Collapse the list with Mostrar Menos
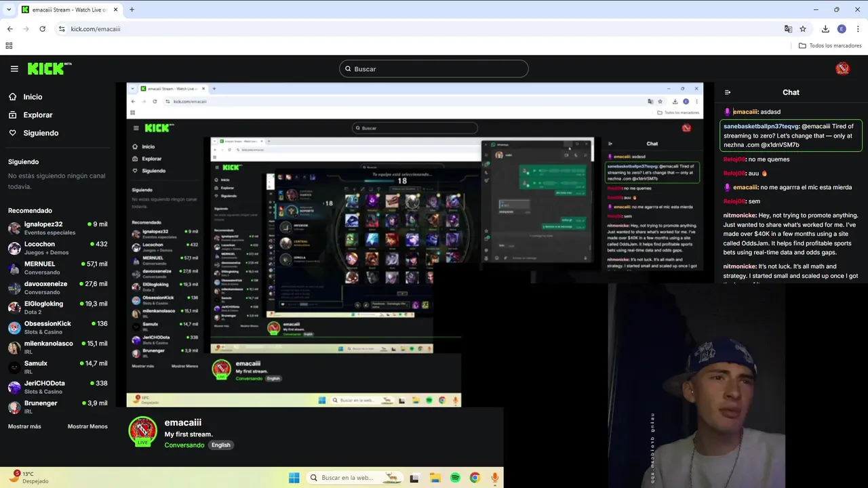The image size is (868, 488). 87,426
